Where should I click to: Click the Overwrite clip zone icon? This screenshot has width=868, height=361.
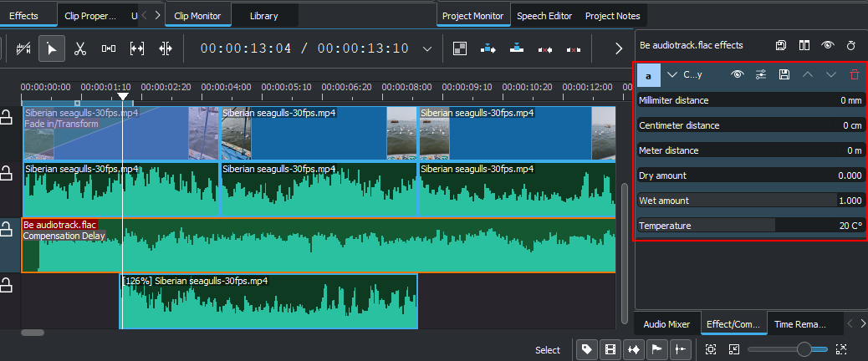pyautogui.click(x=518, y=48)
